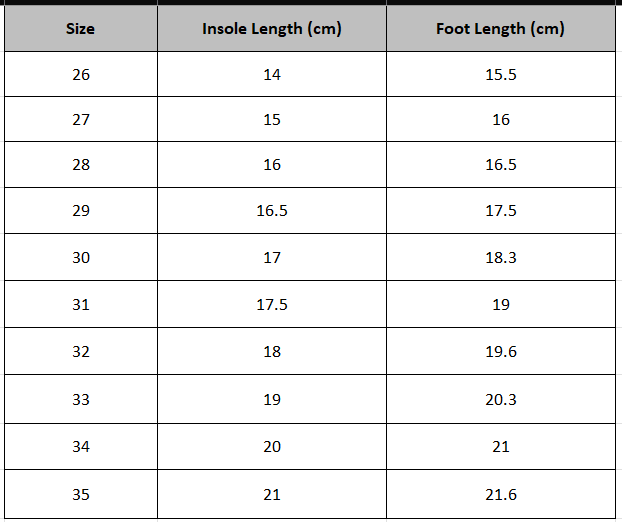Screen dimensions: 622x522
Task: Select the foot length 21.6 cell
Action: 501,495
